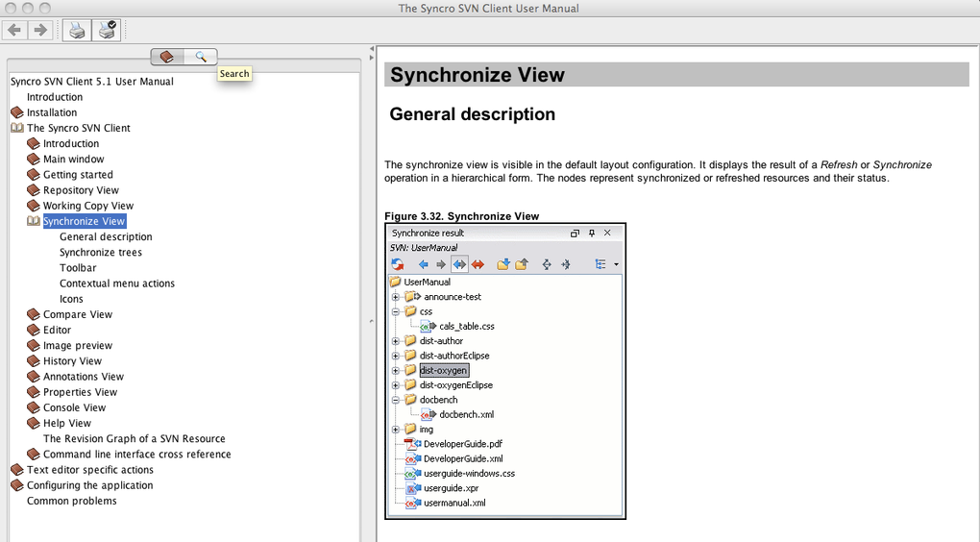Click the book icon beside Getting started
The height and width of the screenshot is (542, 980).
point(33,175)
